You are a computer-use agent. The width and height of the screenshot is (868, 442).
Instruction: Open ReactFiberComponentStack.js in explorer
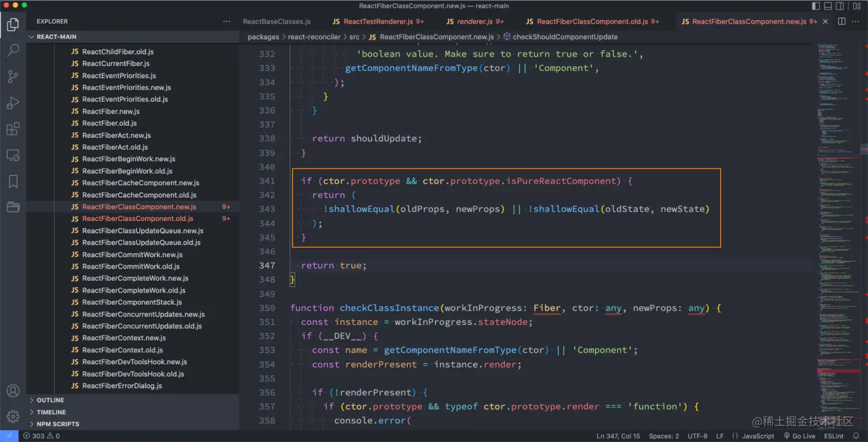(133, 302)
